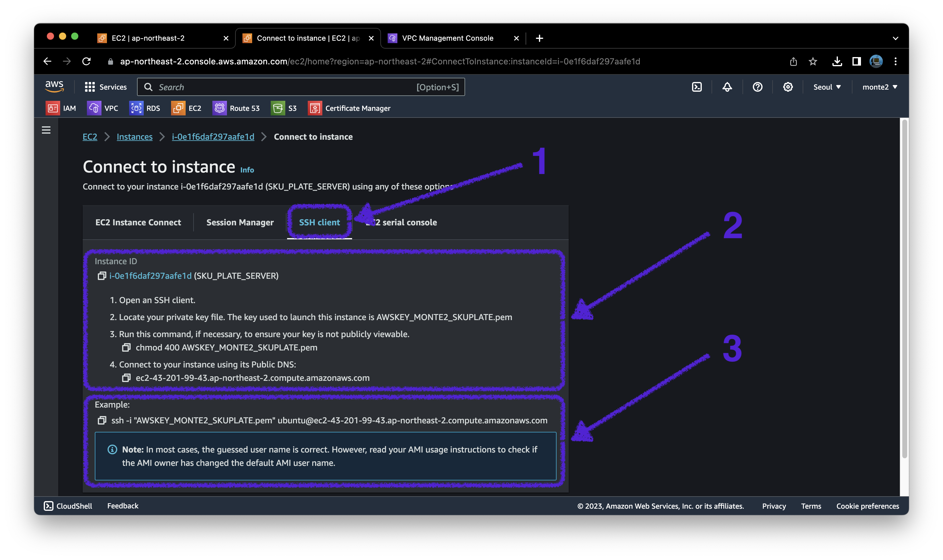Open Instances breadcrumb link
The height and width of the screenshot is (560, 943).
point(134,137)
